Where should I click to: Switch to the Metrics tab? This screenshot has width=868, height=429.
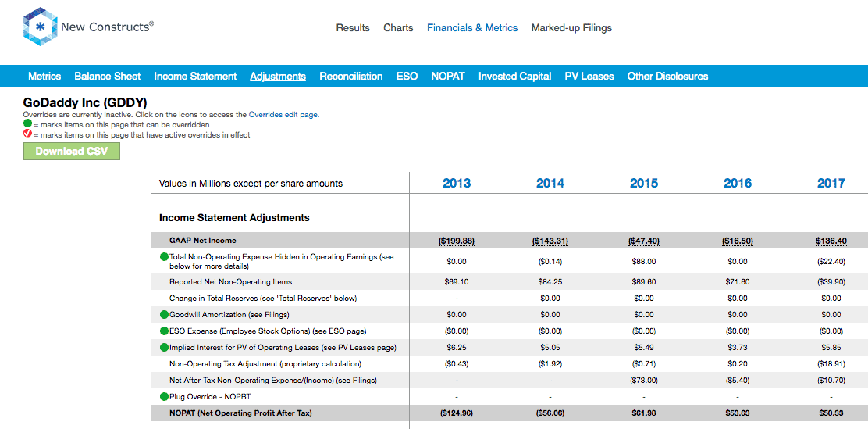coord(44,77)
